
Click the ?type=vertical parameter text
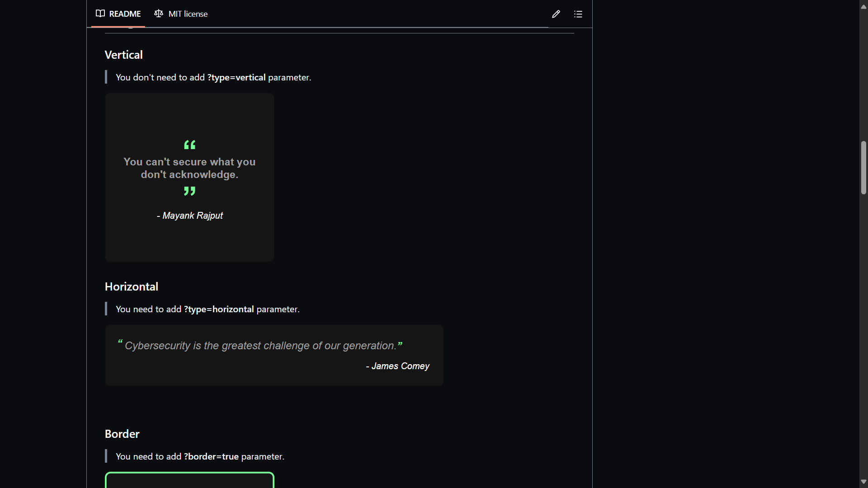(236, 77)
